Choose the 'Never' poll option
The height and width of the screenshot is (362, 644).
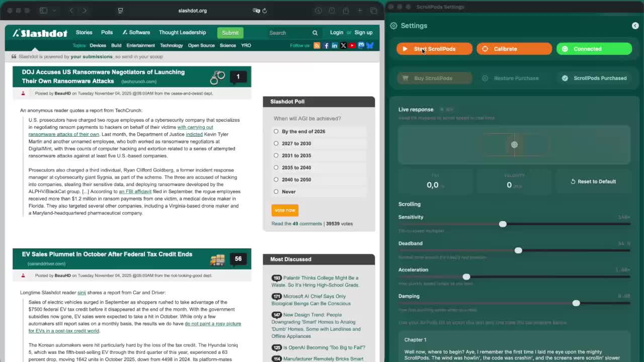click(276, 192)
